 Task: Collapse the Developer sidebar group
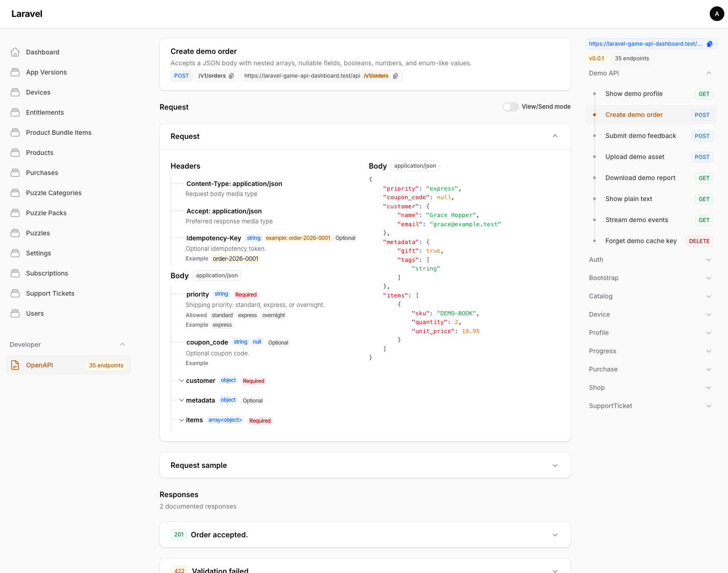pyautogui.click(x=123, y=345)
